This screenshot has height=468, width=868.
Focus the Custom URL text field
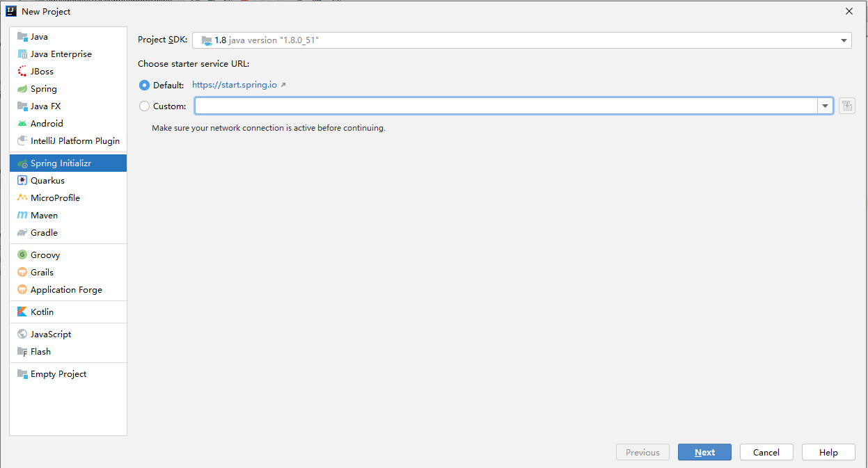(x=506, y=106)
